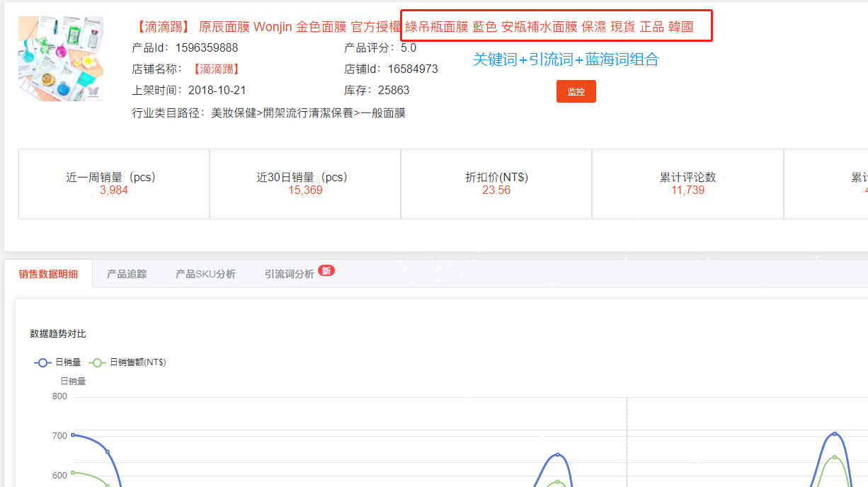Click the 近一周销量 stat card
The width and height of the screenshot is (868, 487).
114,184
